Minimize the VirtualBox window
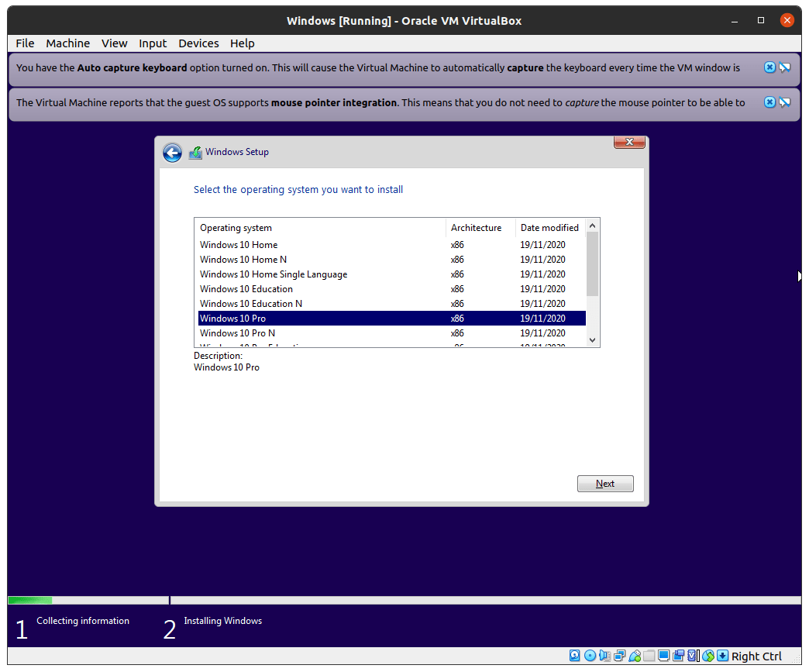809x672 pixels. [x=734, y=21]
